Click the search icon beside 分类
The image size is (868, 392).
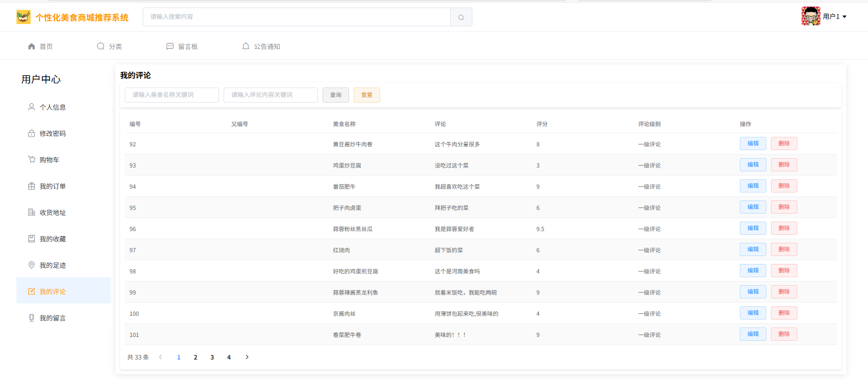tap(101, 46)
